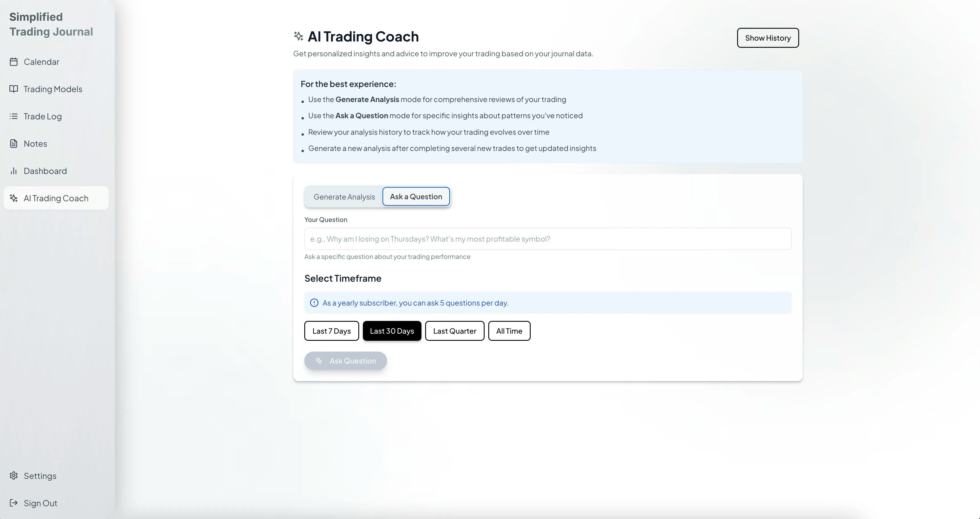
Task: Open the analysis history with Show History
Action: [x=768, y=38]
